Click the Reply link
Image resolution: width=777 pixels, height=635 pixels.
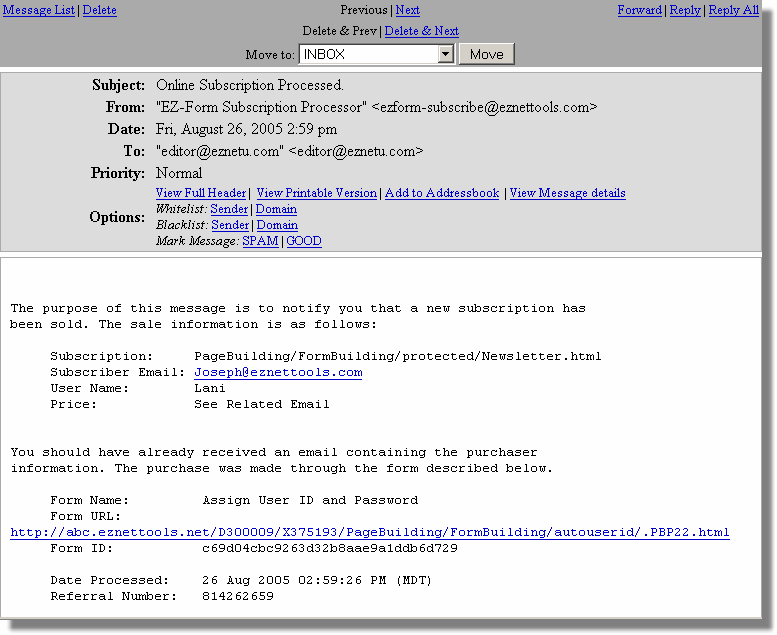[685, 10]
